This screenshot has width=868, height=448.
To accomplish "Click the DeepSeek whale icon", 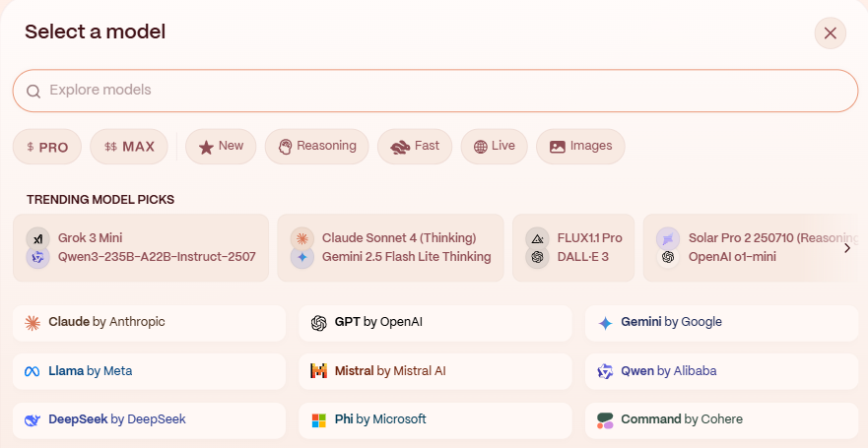I will (33, 420).
